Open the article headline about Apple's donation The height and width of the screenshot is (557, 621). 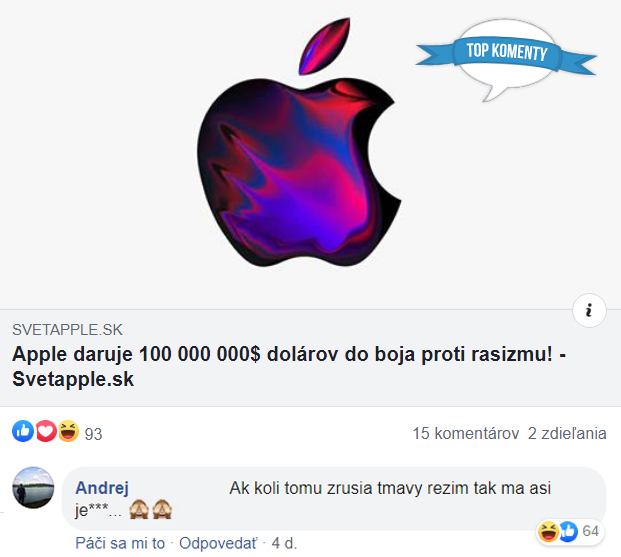[x=289, y=366]
